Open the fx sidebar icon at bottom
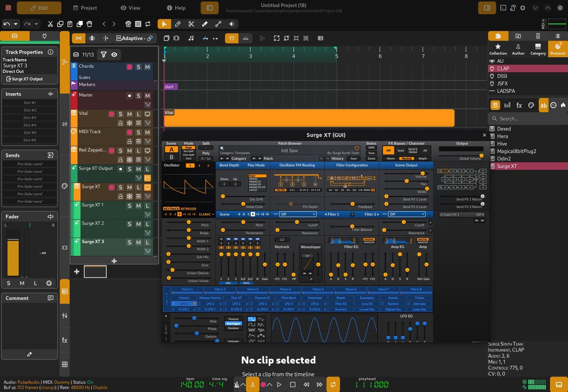Screen dimensions: 568x392 click(x=65, y=340)
